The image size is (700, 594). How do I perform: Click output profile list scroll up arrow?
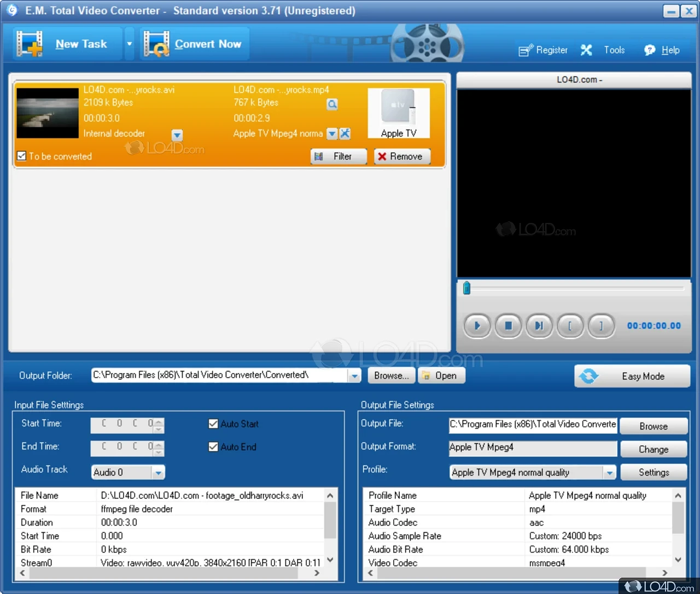pyautogui.click(x=678, y=496)
